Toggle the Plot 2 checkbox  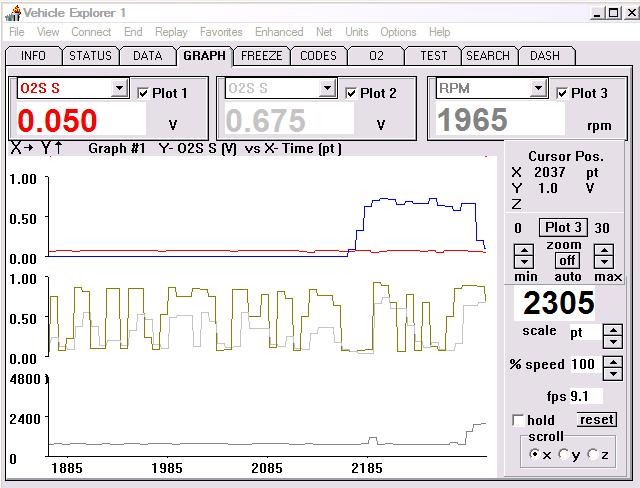(x=351, y=93)
